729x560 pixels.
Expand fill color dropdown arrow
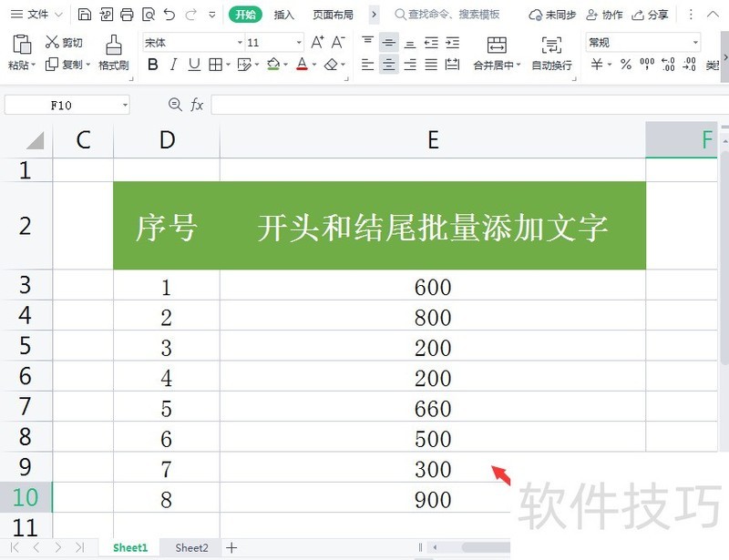pos(285,65)
